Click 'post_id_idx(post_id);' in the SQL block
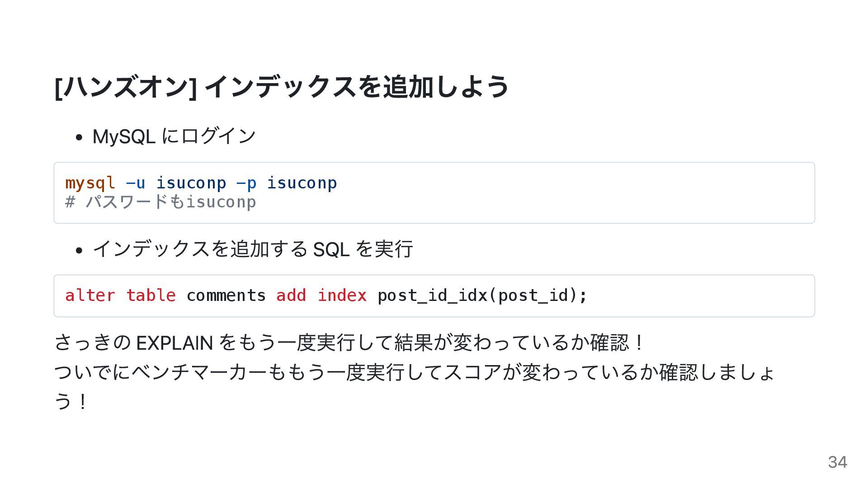868x488 pixels. (482, 296)
